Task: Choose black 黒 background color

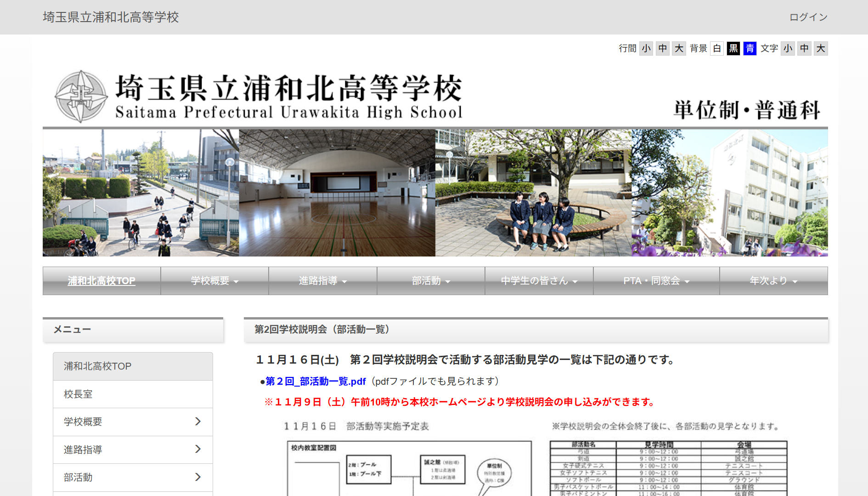Action: tap(733, 48)
